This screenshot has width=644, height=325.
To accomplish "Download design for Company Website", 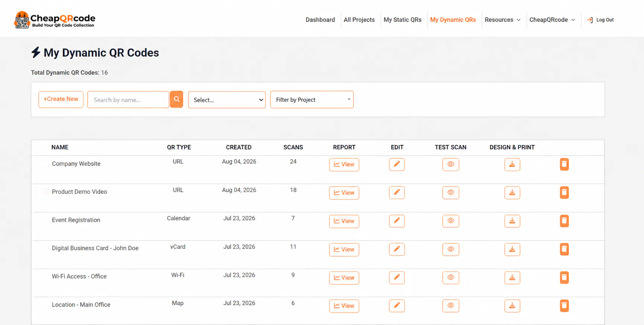I will click(512, 164).
